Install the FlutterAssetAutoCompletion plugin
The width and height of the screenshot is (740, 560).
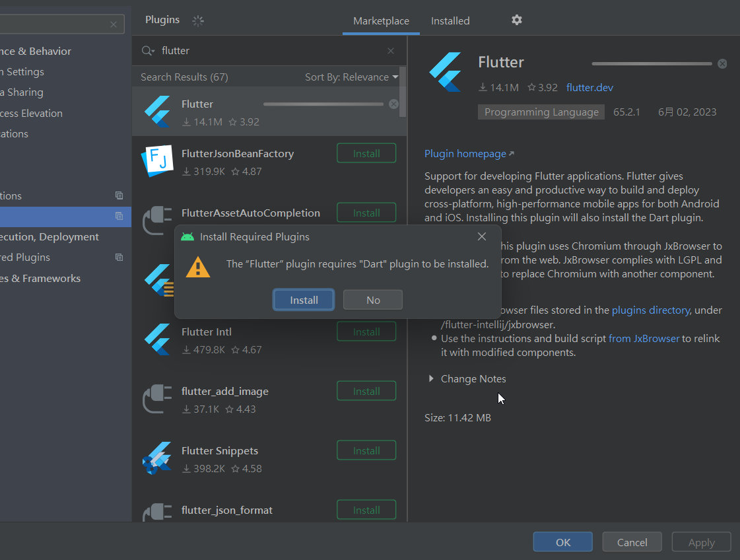tap(366, 213)
